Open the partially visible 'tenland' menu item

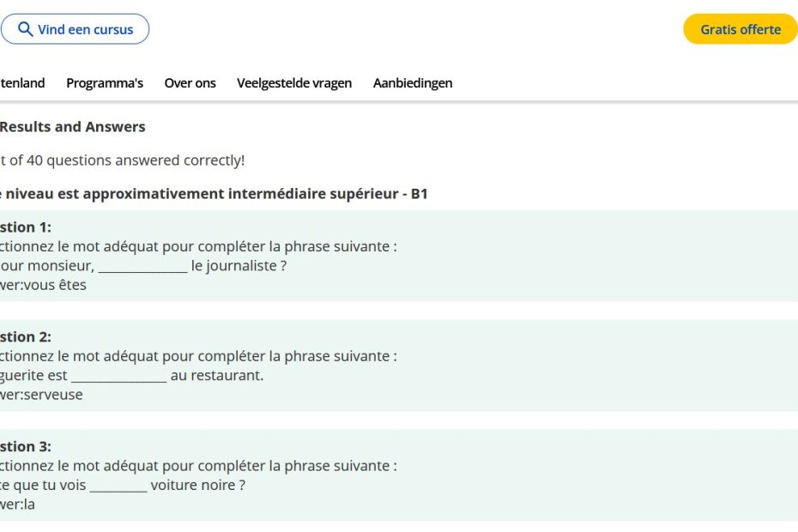click(x=21, y=83)
